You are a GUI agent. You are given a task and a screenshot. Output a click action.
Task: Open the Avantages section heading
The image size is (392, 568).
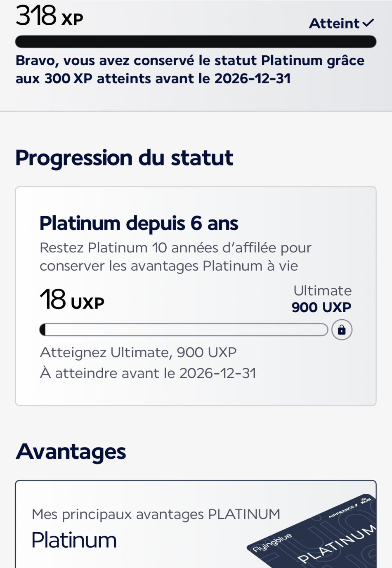point(71,452)
